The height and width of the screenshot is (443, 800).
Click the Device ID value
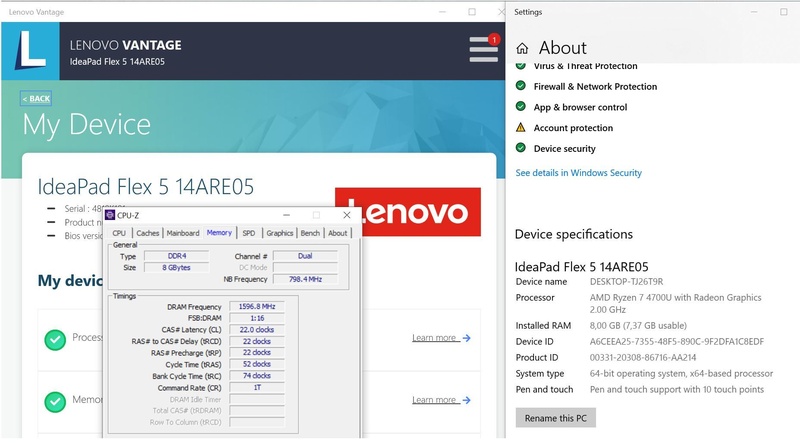[677, 341]
